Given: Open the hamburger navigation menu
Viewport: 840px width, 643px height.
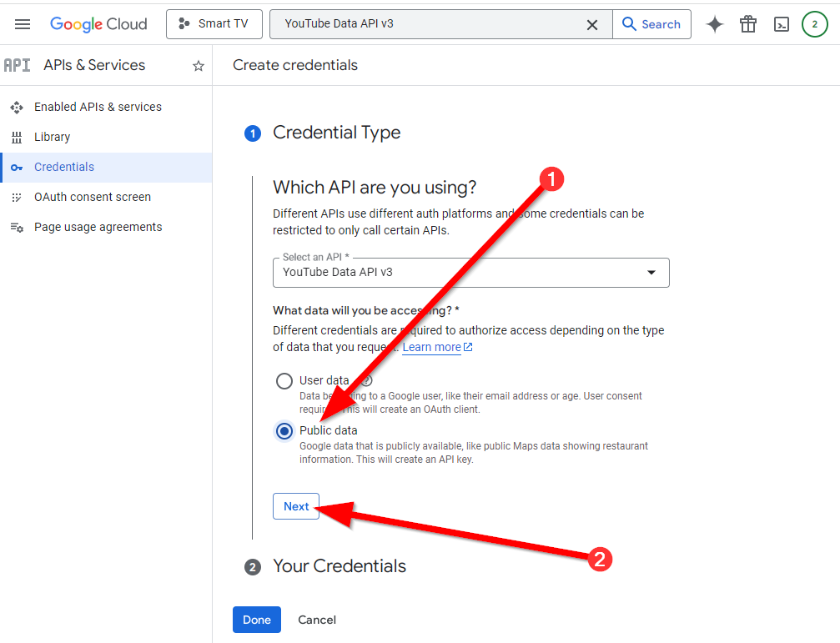Looking at the screenshot, I should tap(23, 24).
